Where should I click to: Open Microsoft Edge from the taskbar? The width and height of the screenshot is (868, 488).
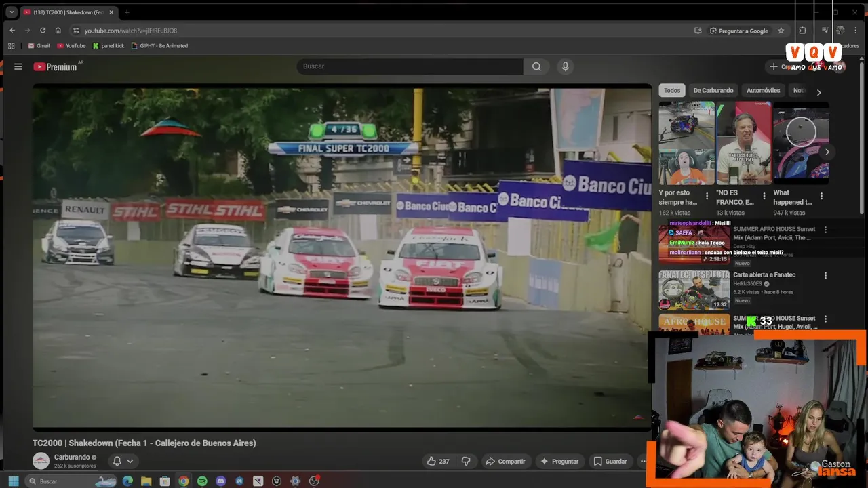click(127, 481)
